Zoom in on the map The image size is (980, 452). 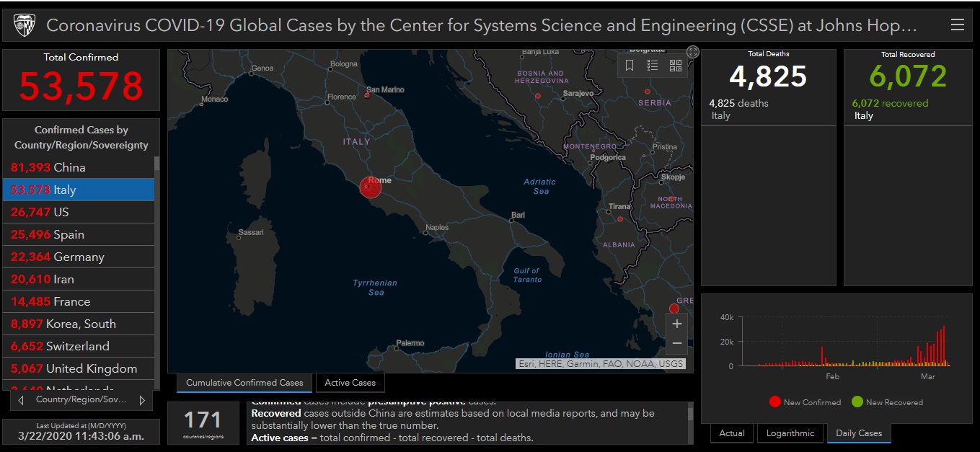coord(676,324)
